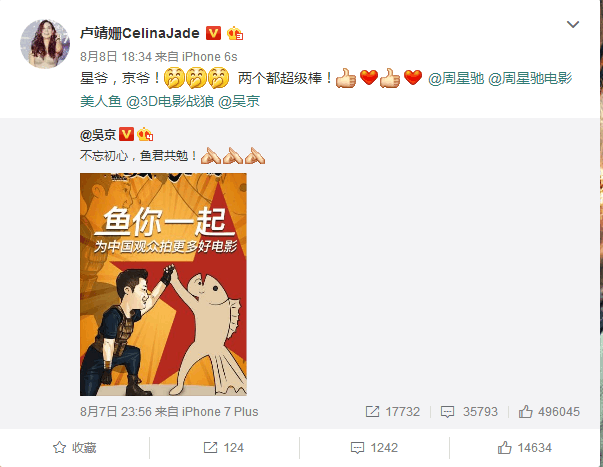
Task: Open the @3D电影战狼 mention link
Action: pyautogui.click(x=170, y=102)
